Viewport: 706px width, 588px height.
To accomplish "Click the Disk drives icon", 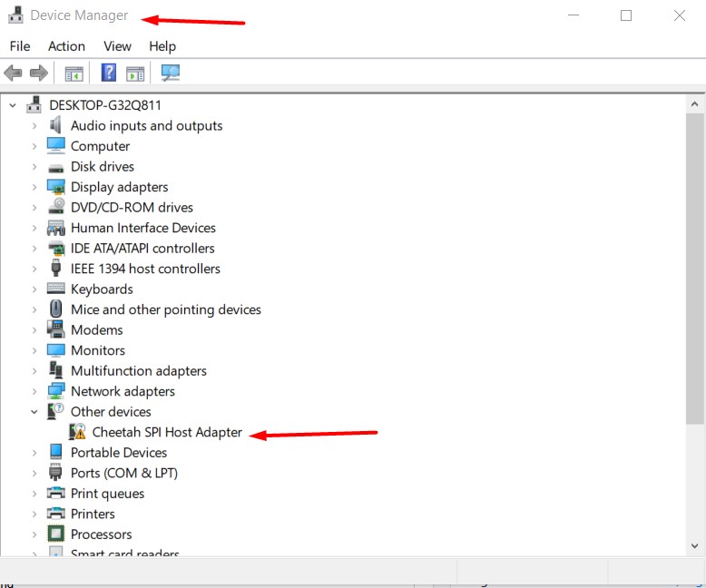I will (x=56, y=169).
